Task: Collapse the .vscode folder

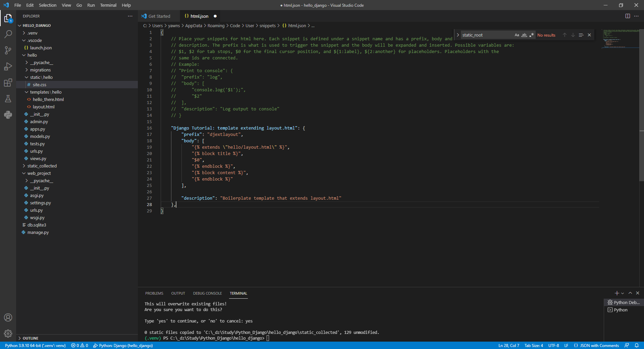Action: 35,40
